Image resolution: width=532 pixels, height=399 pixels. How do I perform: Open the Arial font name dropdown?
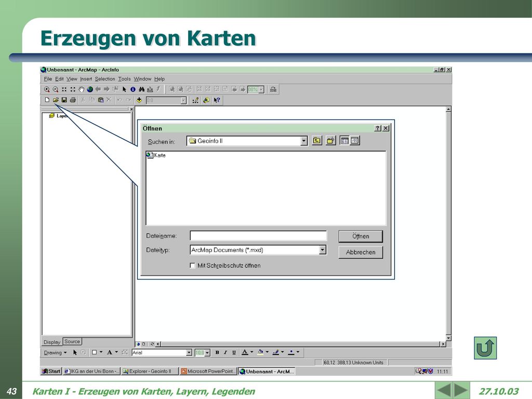tap(189, 353)
